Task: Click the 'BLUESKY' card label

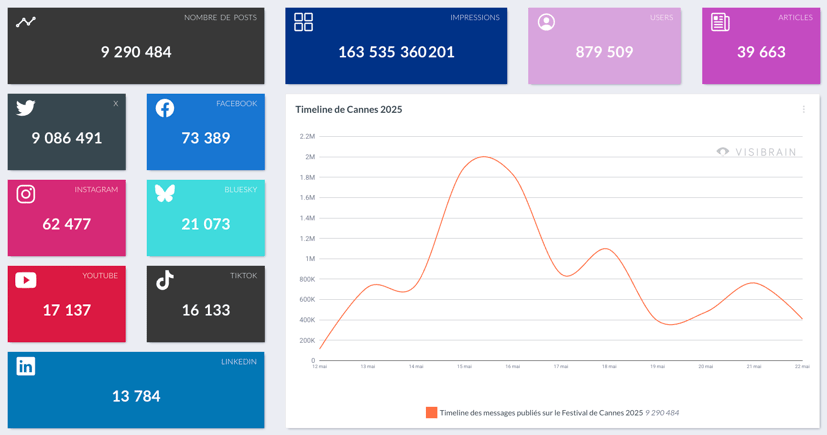Action: click(x=241, y=189)
